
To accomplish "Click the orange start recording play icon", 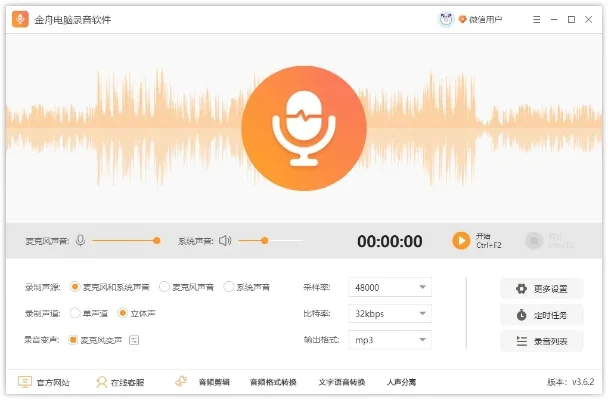I will pos(460,240).
